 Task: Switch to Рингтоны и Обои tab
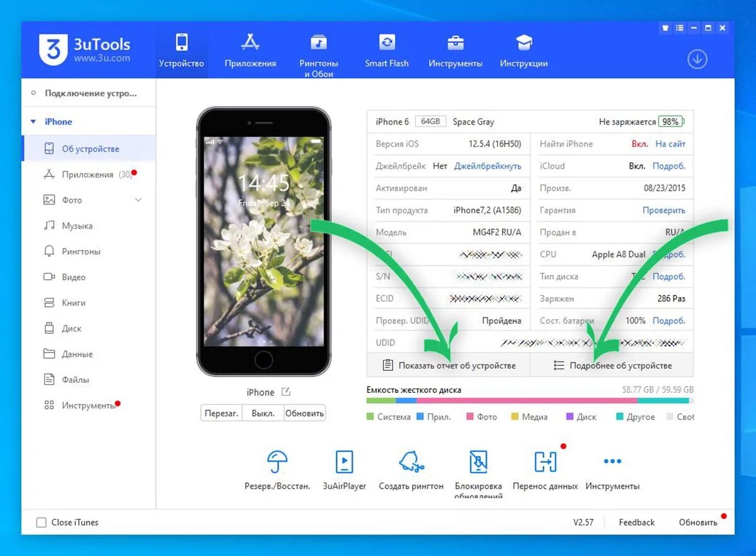(x=318, y=55)
